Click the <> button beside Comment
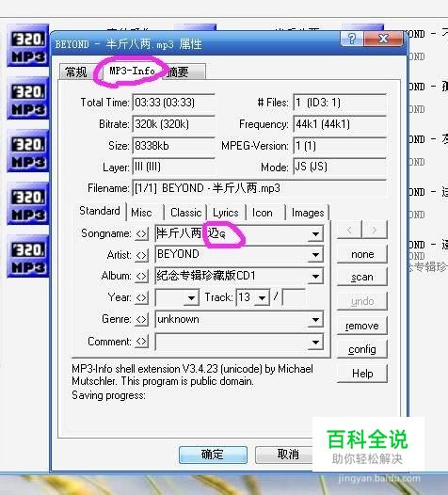This screenshot has height=495, width=448. point(141,341)
